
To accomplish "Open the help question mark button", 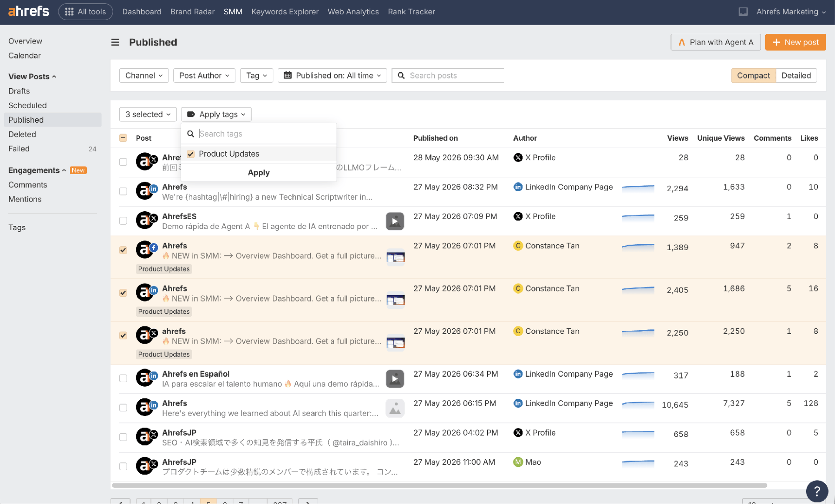I will click(817, 491).
